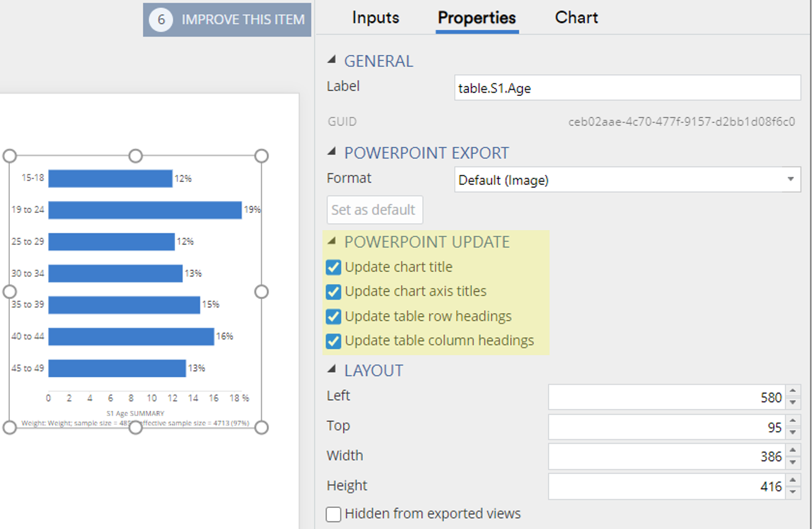Click the Set as default button
The height and width of the screenshot is (529, 812).
(374, 210)
